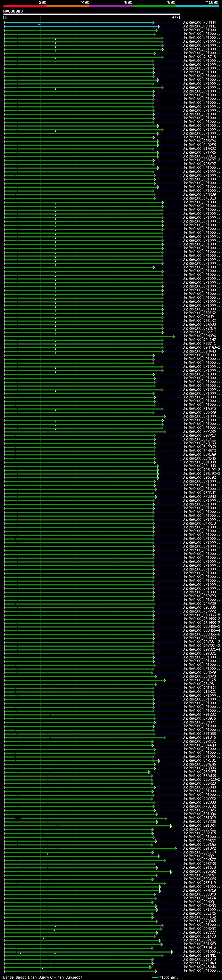Image resolution: width=222 pixels, height=980 pixels.
Task: Select the UniRef100_Q2LYL1 label
Action: (199, 439)
